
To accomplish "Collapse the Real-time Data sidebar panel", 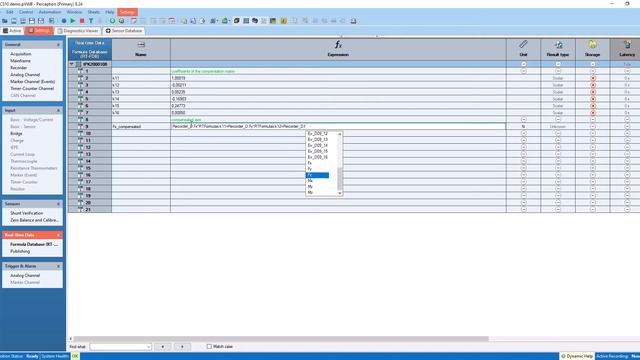I will pos(58,235).
